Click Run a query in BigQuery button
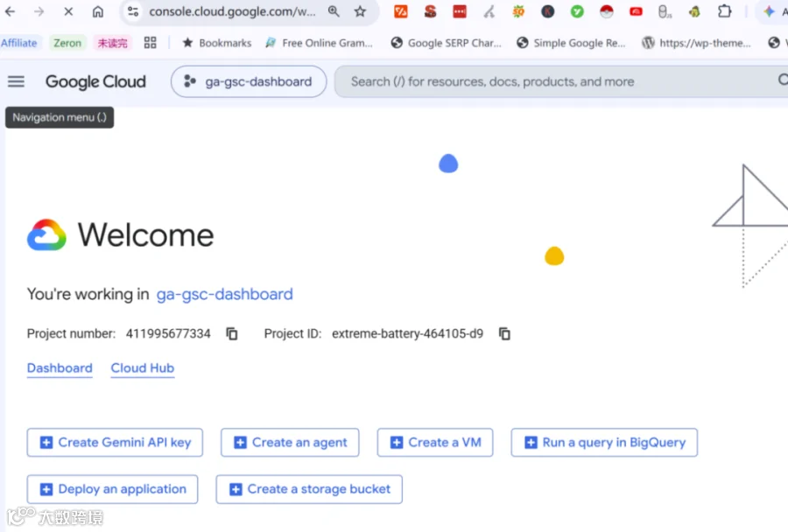Screen dimensions: 788x532 point(604,443)
